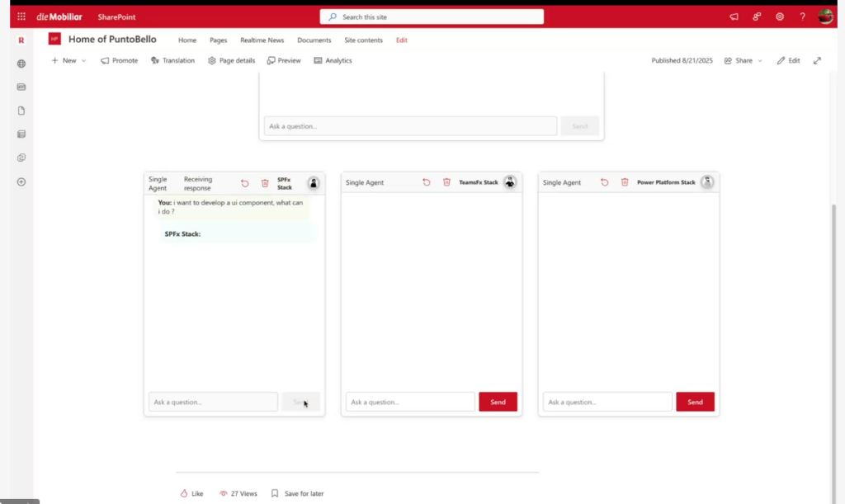Click the Published 8/21/2025 status text
The height and width of the screenshot is (504, 845).
pyautogui.click(x=682, y=60)
